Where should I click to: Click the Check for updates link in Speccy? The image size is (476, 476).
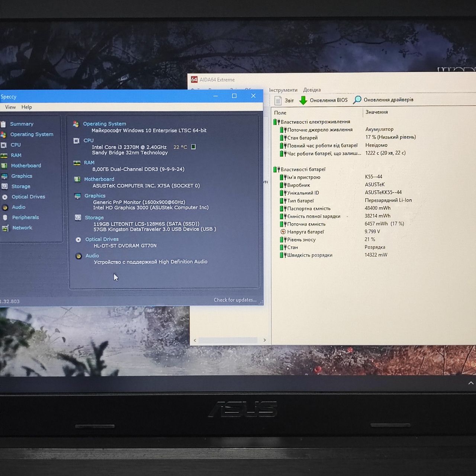[x=235, y=300]
